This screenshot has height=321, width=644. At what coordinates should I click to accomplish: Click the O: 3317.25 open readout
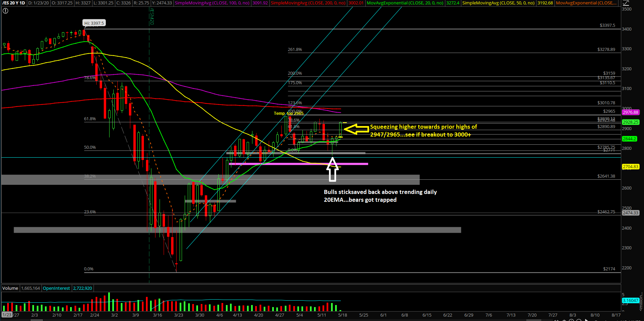tap(62, 3)
